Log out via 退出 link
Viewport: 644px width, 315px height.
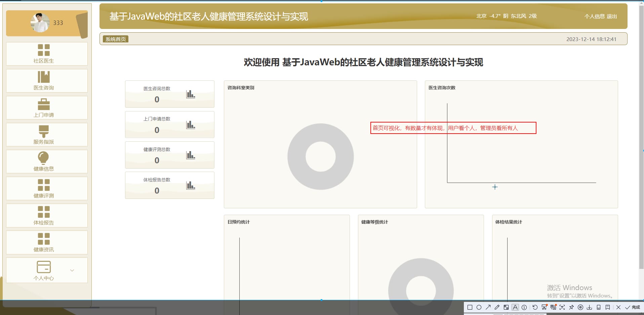[612, 16]
